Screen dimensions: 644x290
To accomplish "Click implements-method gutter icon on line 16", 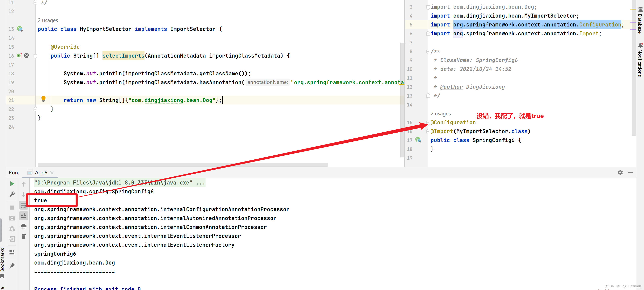I will (x=19, y=56).
